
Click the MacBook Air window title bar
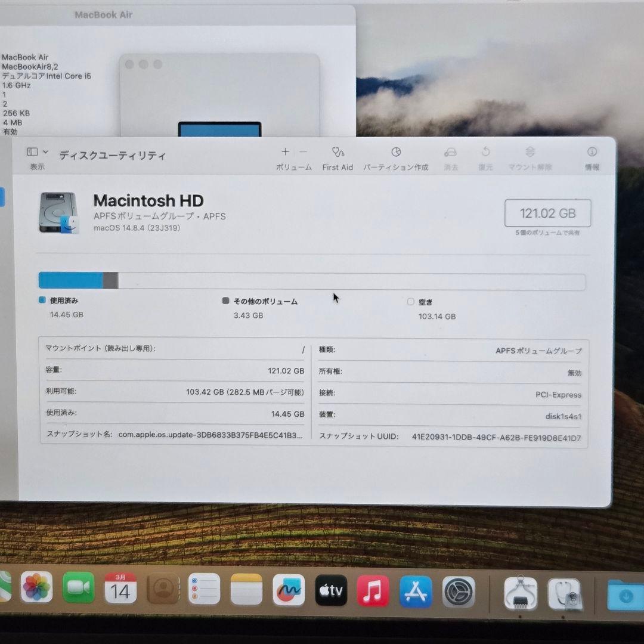click(103, 15)
